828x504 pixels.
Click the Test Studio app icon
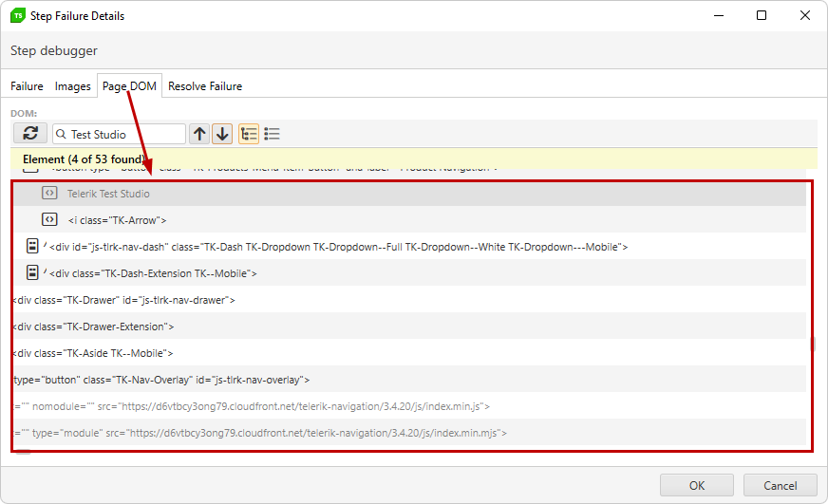click(17, 16)
